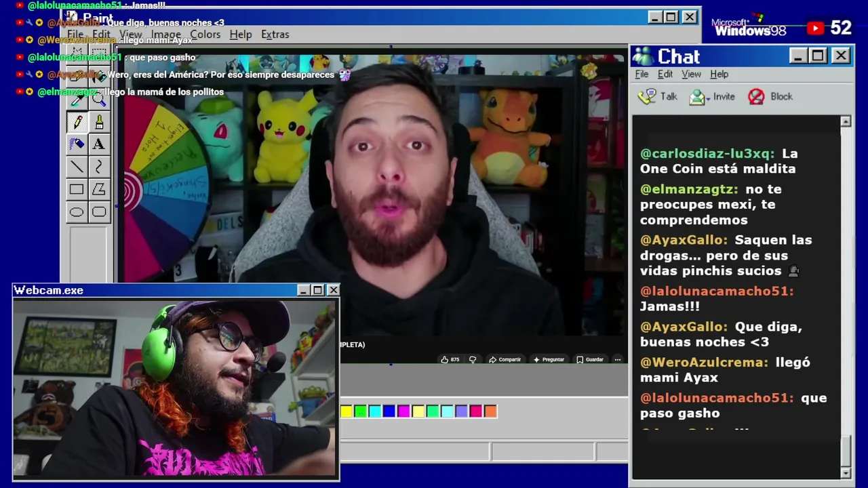Image resolution: width=868 pixels, height=488 pixels.
Task: Pick the bright green color swatch
Action: pyautogui.click(x=361, y=411)
